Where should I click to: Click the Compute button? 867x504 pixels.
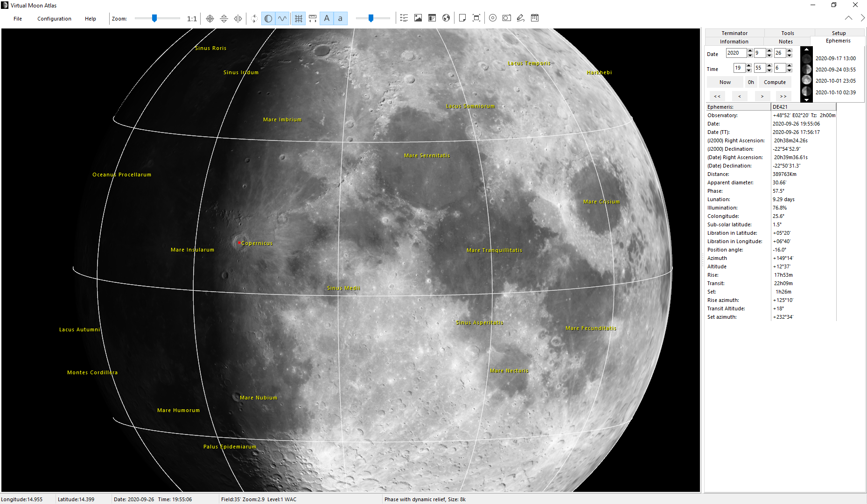[x=775, y=82]
